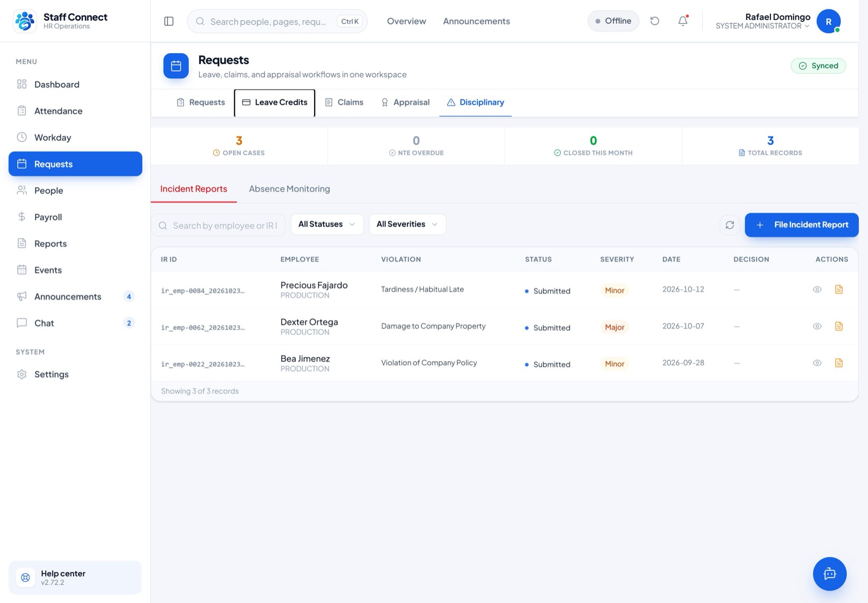The width and height of the screenshot is (868, 603).
Task: Click the Total Records stat card
Action: (770, 146)
